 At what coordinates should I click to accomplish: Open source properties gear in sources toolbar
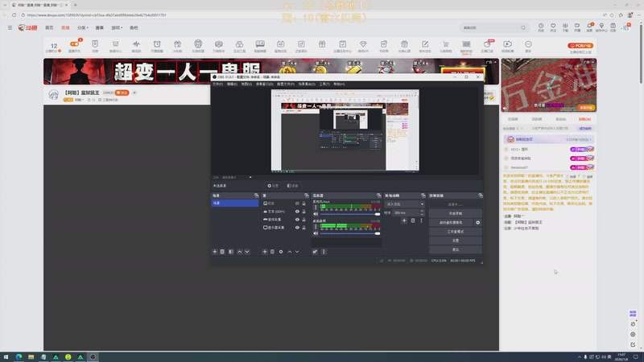click(x=281, y=252)
